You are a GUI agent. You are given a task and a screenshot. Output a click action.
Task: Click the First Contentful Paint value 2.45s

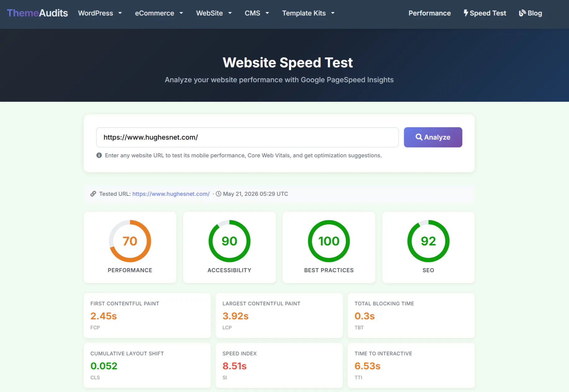click(x=103, y=316)
